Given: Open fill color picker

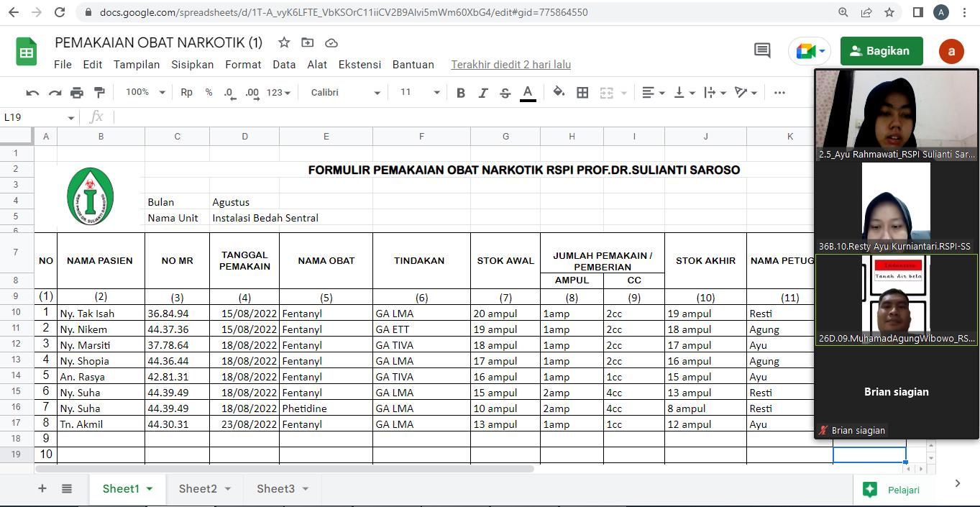Looking at the screenshot, I should click(559, 93).
